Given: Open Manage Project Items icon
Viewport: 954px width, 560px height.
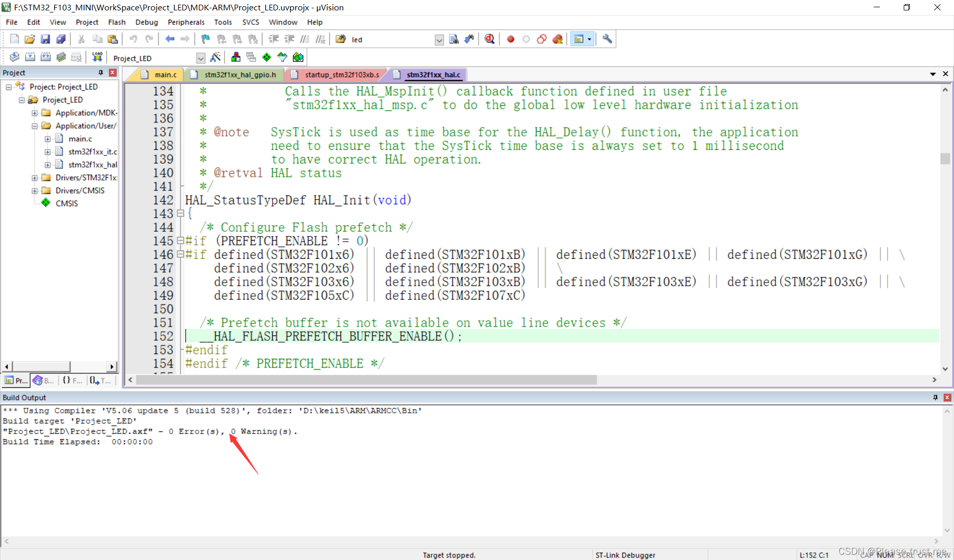Looking at the screenshot, I should [236, 57].
